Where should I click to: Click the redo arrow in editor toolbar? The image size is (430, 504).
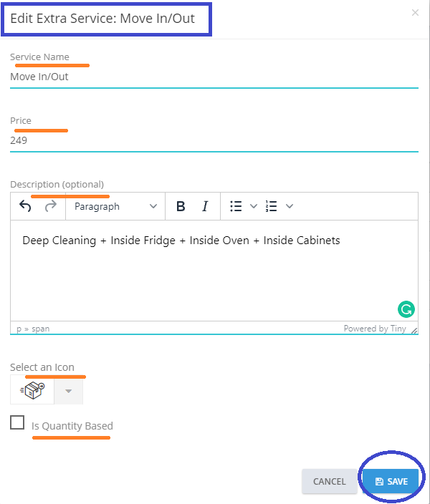coord(50,206)
